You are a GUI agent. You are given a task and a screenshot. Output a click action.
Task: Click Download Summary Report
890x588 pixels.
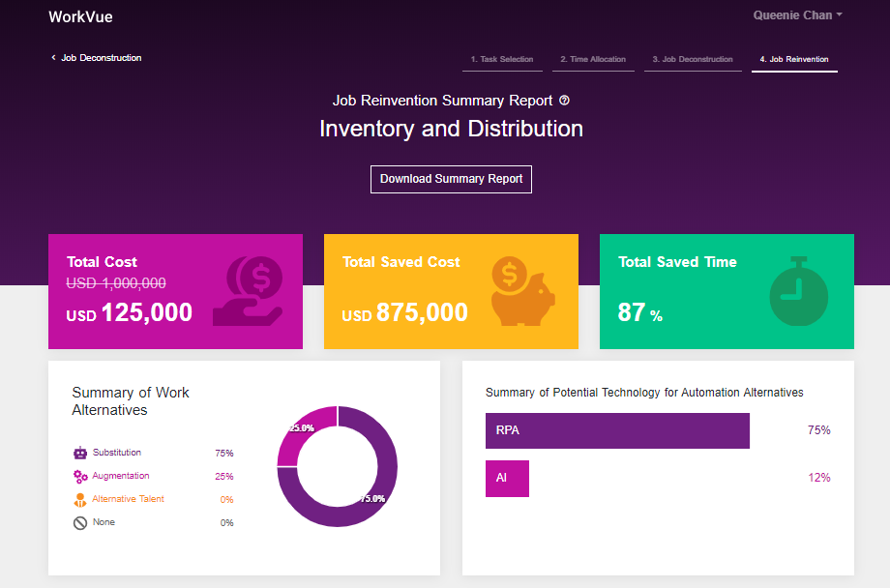coord(451,179)
